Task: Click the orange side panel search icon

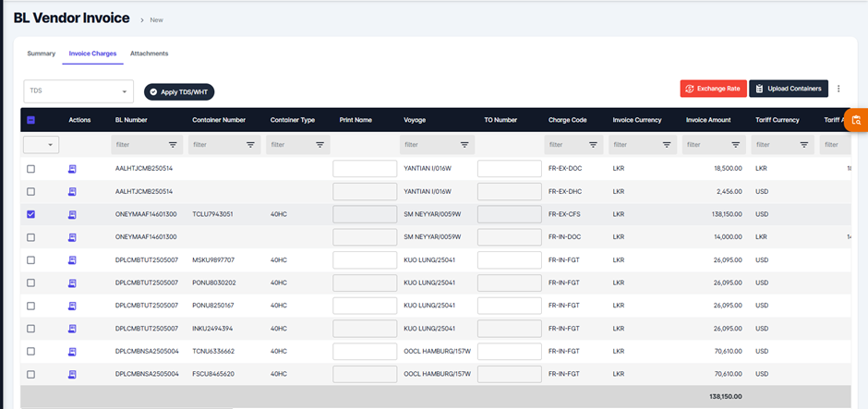Action: tap(856, 120)
